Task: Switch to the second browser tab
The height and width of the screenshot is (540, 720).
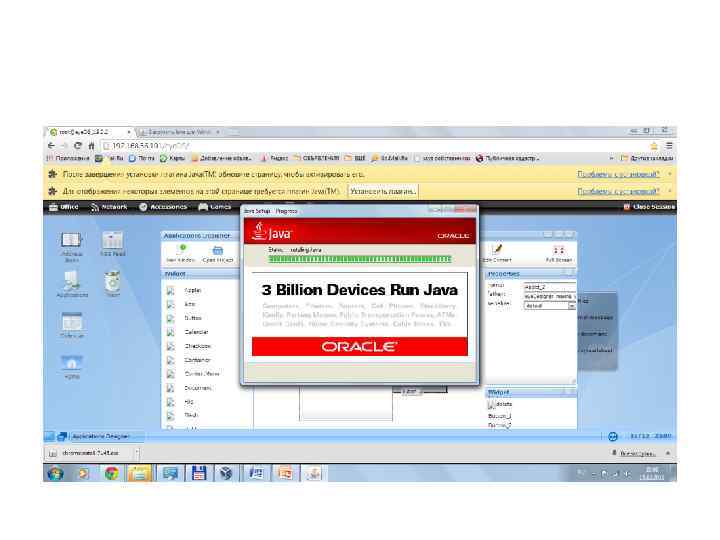Action: (x=180, y=132)
